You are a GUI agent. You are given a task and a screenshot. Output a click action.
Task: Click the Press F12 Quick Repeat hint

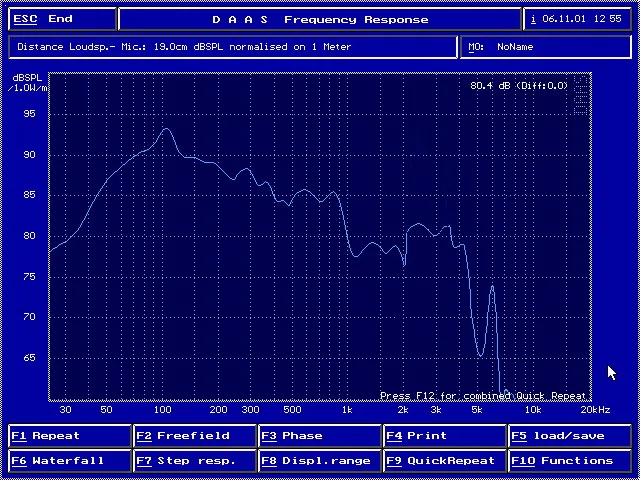click(x=483, y=396)
